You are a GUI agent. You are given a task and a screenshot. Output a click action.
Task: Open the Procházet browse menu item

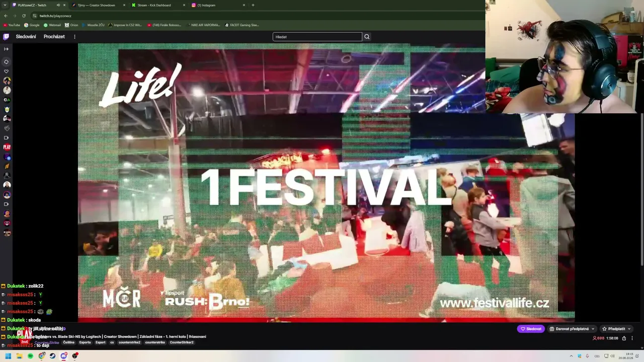(54, 37)
